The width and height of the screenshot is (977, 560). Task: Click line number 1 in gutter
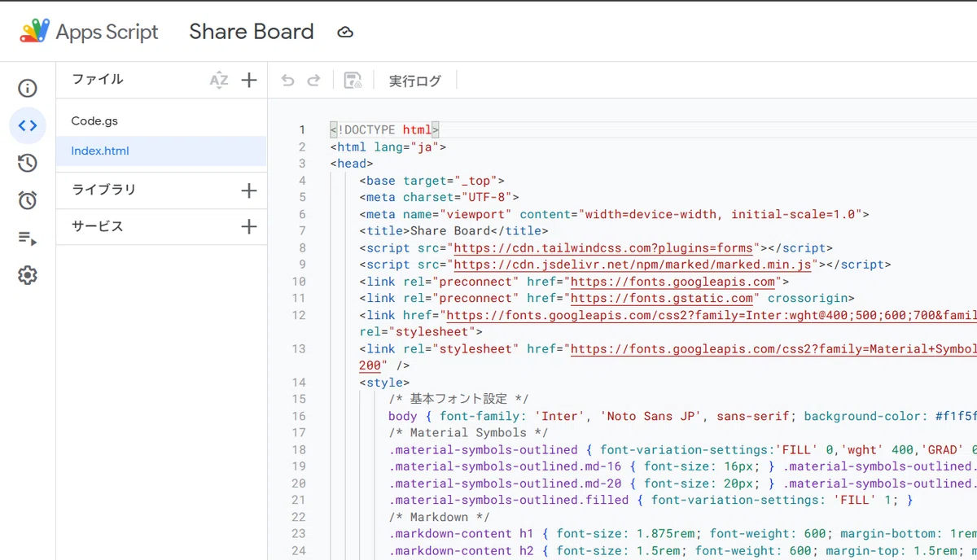302,130
